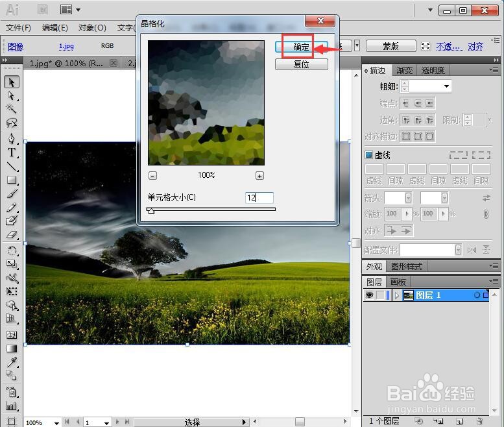Open artboard number dropdown in status bar
The height and width of the screenshot is (427, 504).
[x=106, y=423]
